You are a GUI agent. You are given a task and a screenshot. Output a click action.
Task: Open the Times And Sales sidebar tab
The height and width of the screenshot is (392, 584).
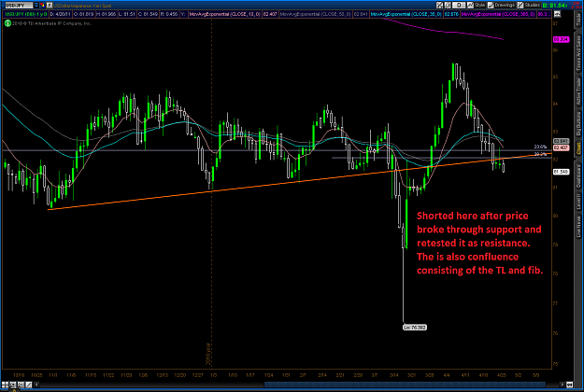[578, 53]
